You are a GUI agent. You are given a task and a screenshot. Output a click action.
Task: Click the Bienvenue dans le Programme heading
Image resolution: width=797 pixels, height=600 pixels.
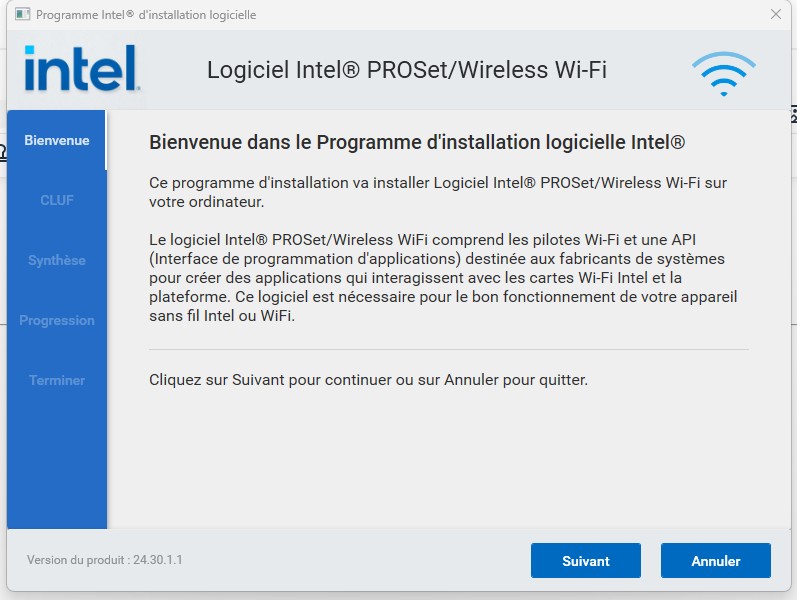(x=416, y=142)
